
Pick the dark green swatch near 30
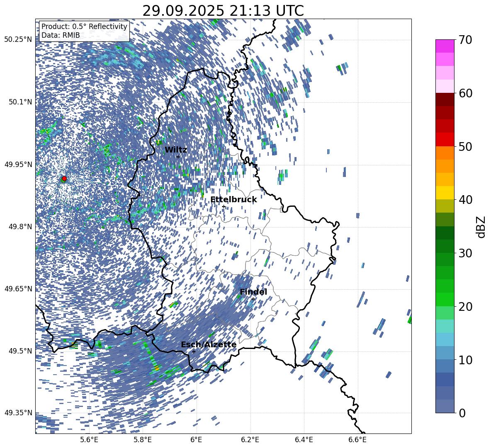coord(445,246)
